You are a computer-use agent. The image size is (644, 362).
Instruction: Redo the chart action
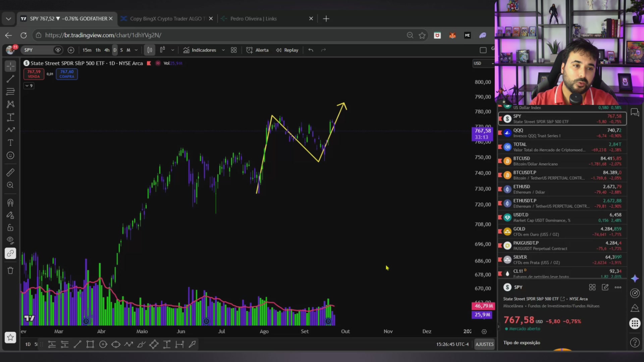[323, 50]
